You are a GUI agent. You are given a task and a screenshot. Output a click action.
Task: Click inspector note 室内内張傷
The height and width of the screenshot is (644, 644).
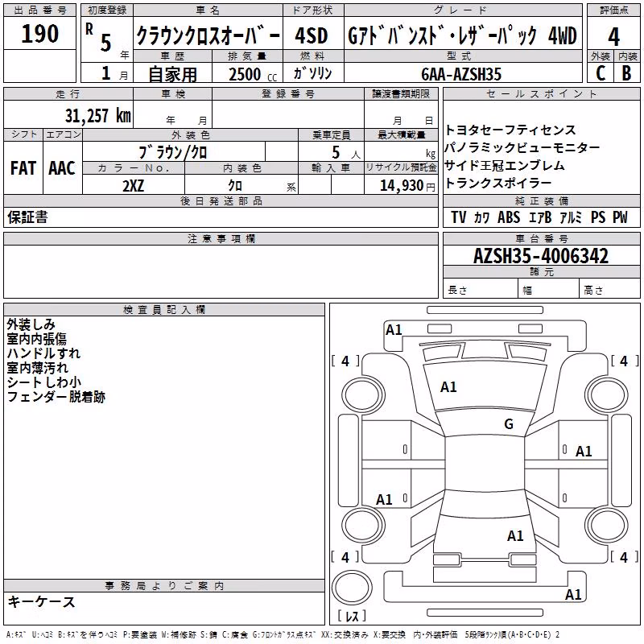(x=36, y=339)
